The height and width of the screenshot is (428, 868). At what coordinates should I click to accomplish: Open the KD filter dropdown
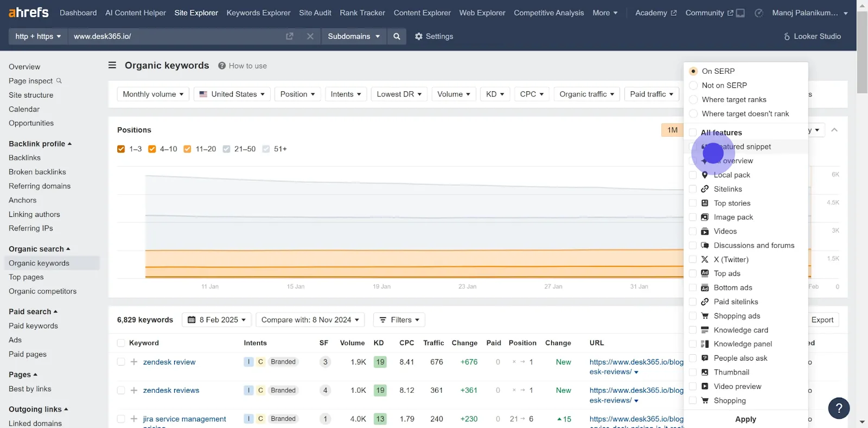495,94
